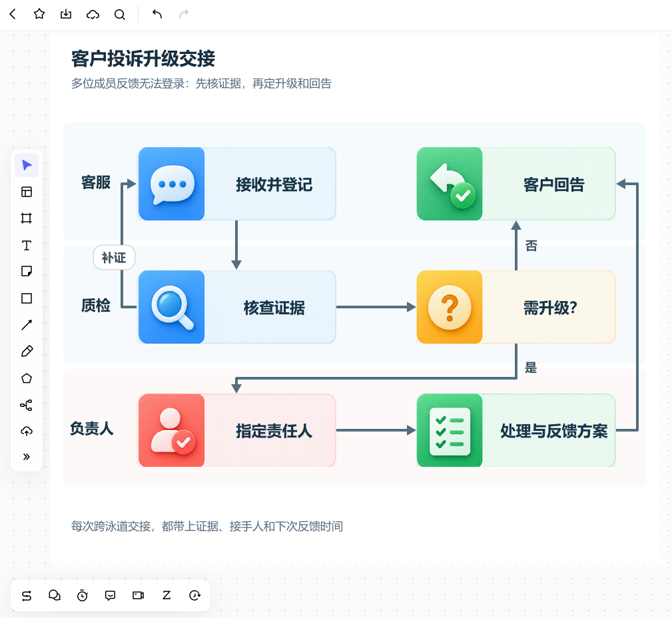The image size is (672, 618).
Task: Redo the undone action
Action: click(183, 14)
